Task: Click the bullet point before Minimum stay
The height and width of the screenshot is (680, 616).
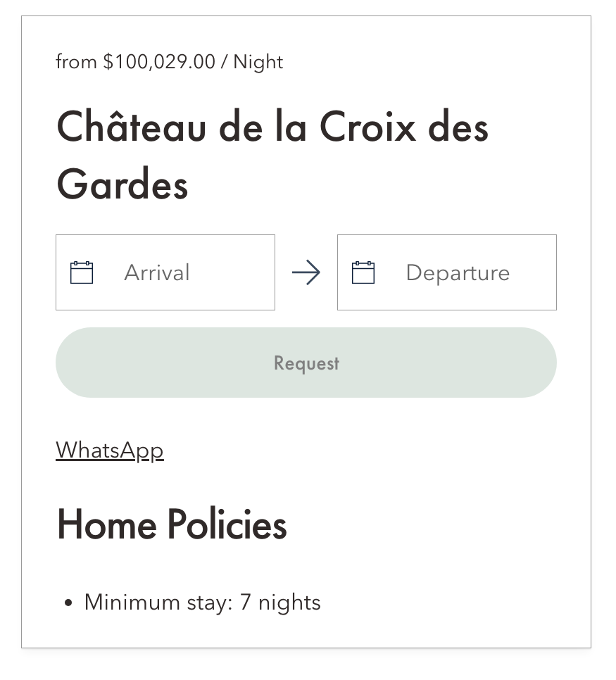Action: (68, 603)
